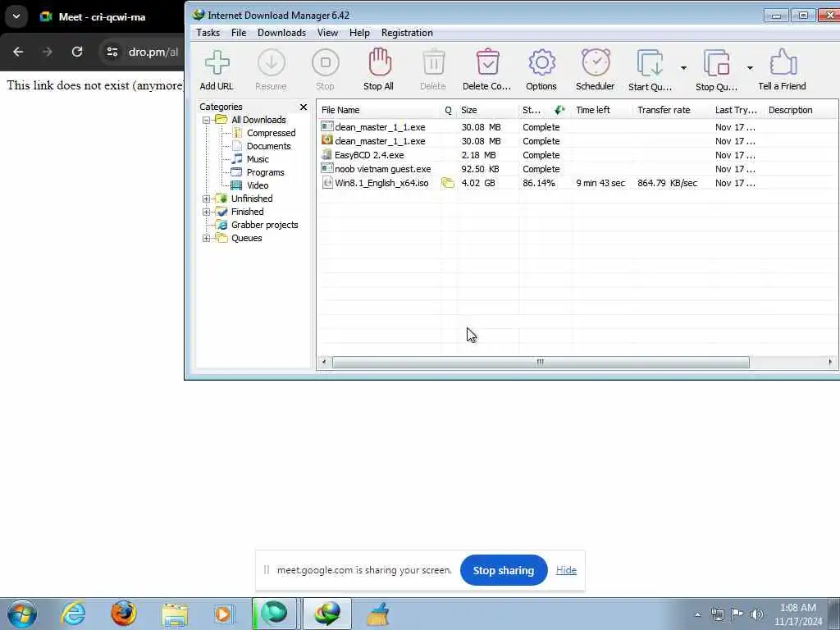This screenshot has height=630, width=840.
Task: Select the Compressed category
Action: click(271, 133)
